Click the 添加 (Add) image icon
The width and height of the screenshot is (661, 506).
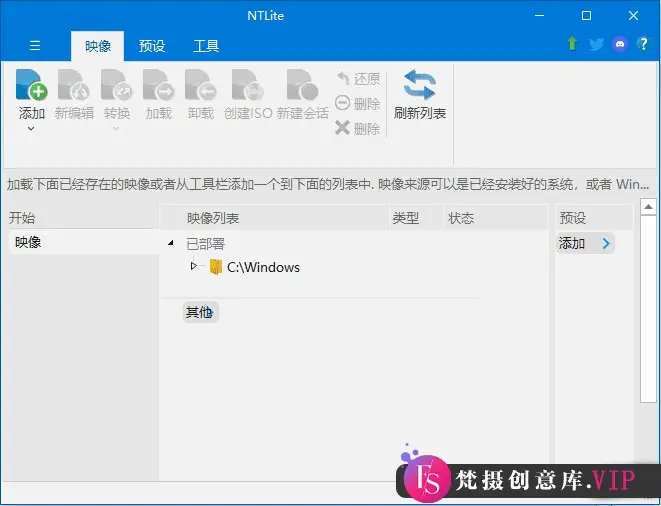(32, 85)
